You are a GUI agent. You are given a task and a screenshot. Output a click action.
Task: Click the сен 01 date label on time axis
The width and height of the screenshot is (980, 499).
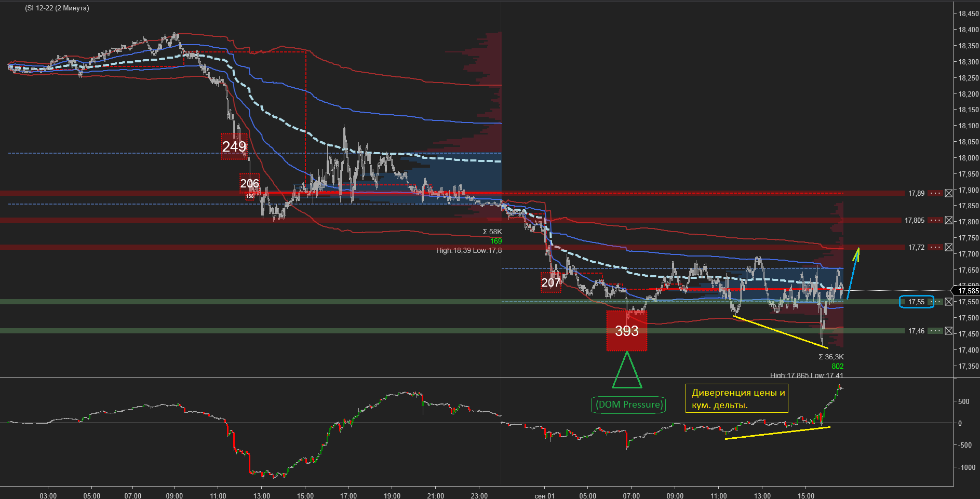pos(545,495)
